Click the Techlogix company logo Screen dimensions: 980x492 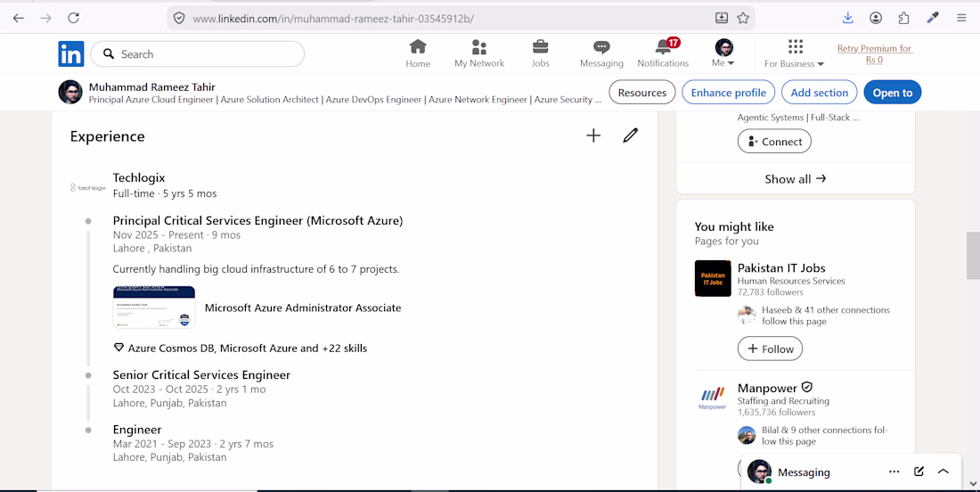point(87,187)
